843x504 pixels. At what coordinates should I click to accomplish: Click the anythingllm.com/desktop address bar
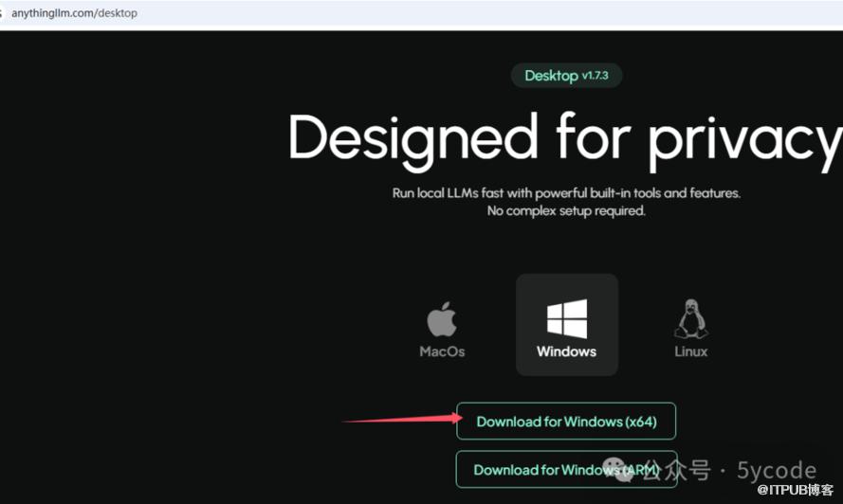[74, 13]
